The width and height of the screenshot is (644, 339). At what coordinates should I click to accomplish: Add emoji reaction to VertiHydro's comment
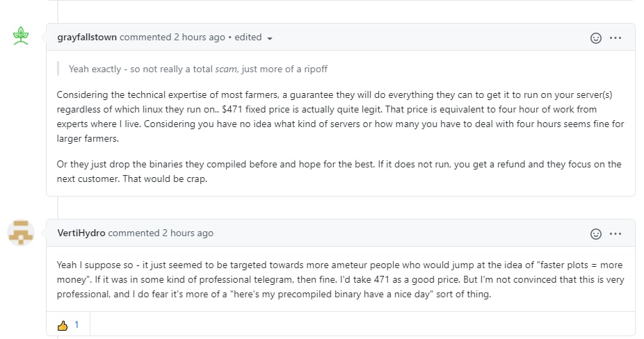click(595, 233)
